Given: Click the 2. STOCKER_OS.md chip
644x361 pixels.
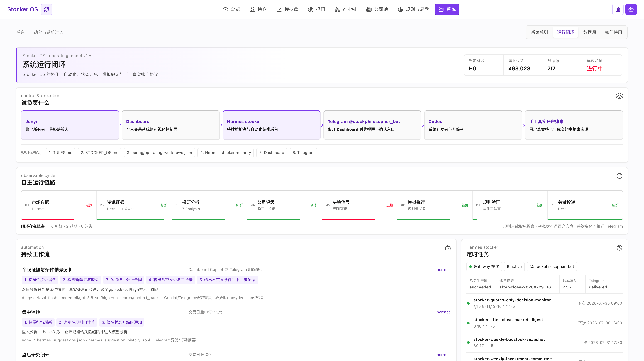Looking at the screenshot, I should click(x=99, y=153).
